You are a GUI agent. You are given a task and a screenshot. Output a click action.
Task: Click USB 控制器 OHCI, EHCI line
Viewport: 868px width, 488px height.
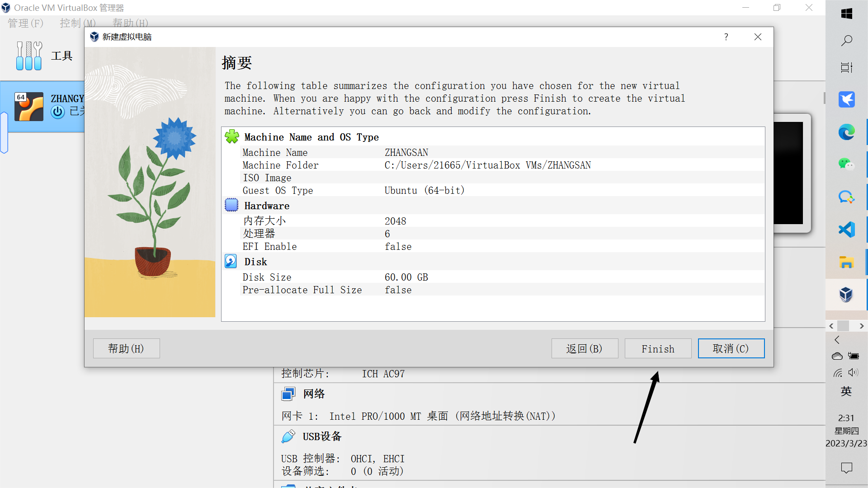coord(343,459)
